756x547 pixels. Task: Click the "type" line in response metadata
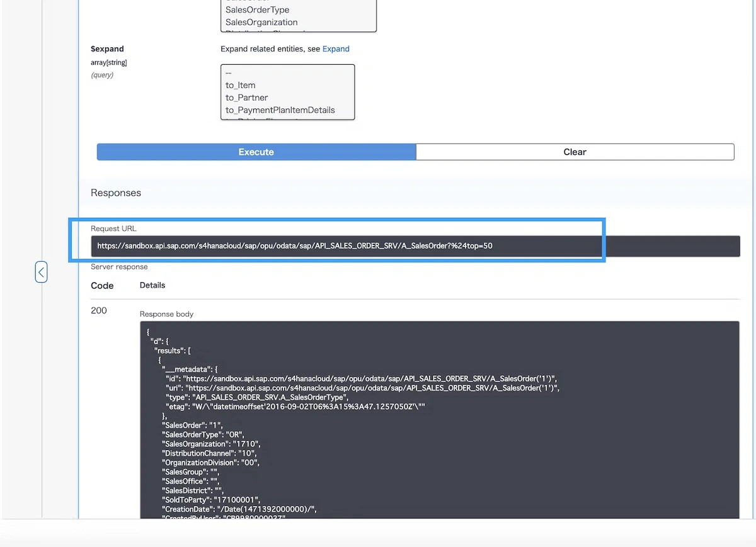point(257,397)
